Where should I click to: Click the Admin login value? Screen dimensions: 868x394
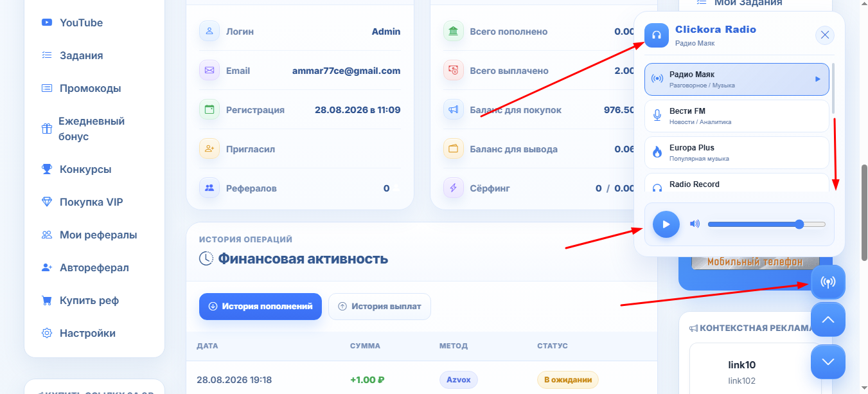pyautogui.click(x=386, y=31)
